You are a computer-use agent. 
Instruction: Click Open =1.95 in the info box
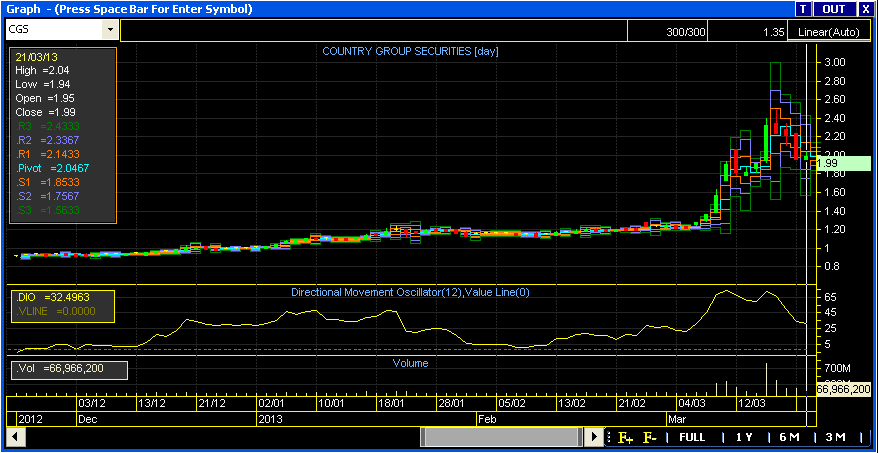tap(45, 98)
